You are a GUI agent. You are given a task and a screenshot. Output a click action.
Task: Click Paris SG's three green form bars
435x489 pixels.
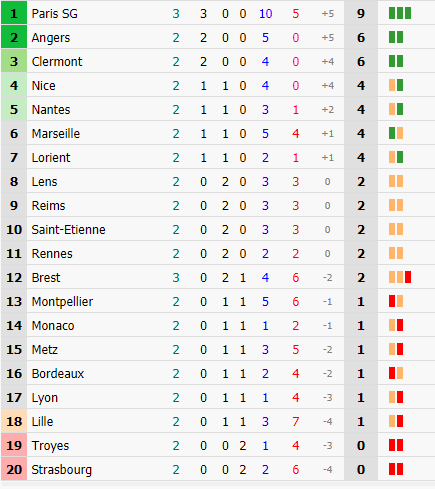click(400, 13)
